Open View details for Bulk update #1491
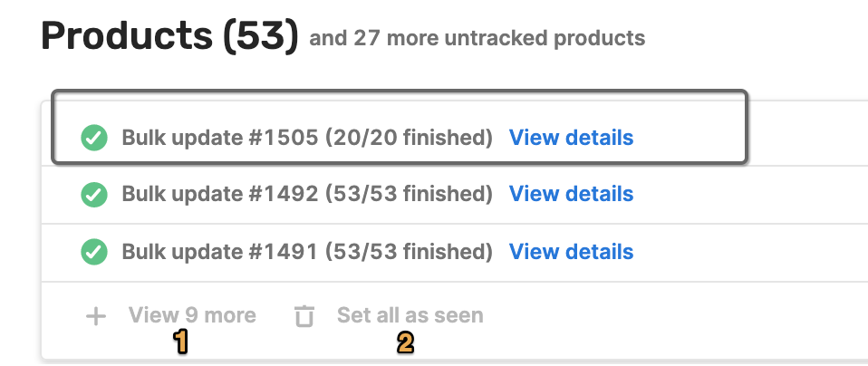The width and height of the screenshot is (868, 366). (572, 251)
